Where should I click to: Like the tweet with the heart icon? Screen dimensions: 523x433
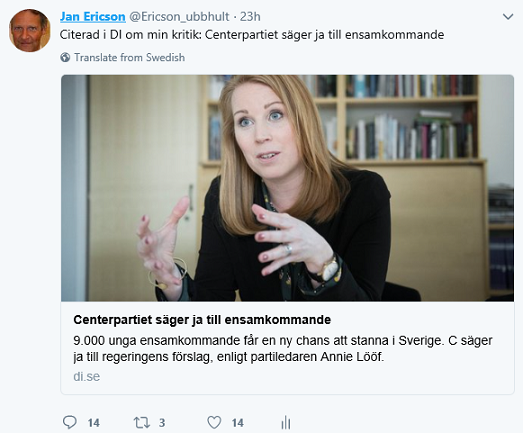click(214, 422)
